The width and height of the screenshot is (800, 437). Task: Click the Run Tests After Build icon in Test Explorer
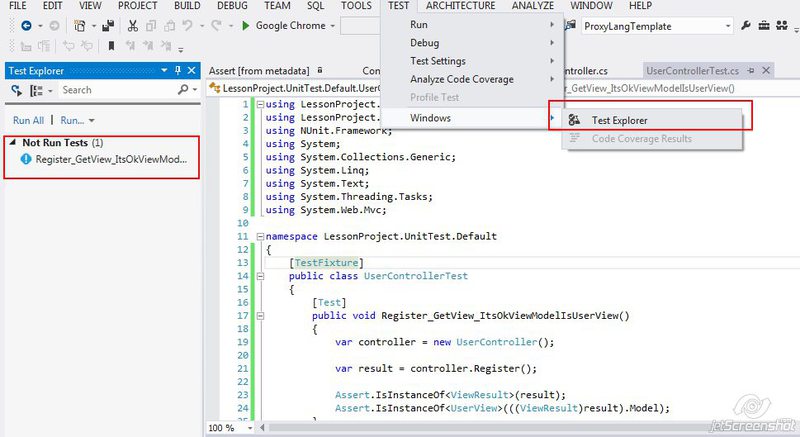17,91
